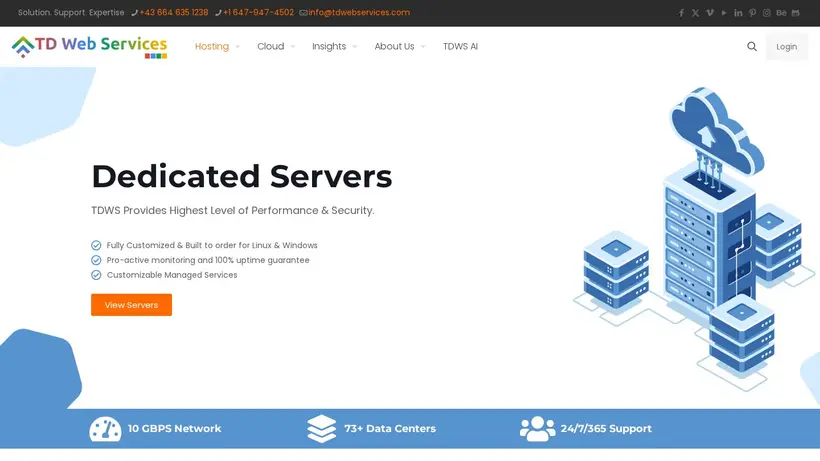Click the Solution. Support. Expertise tagline
The image size is (820, 461).
pyautogui.click(x=71, y=13)
